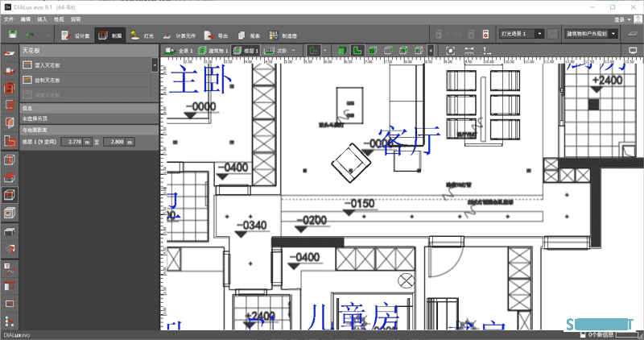Expand the arrow next to floor plan view
Viewport: 644px width, 340px height.
tap(325, 51)
